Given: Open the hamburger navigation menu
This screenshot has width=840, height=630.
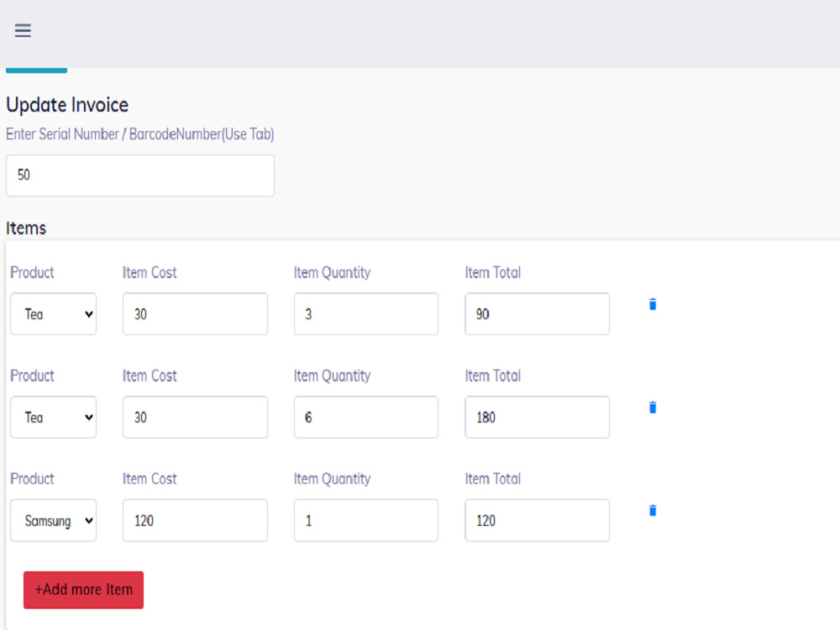Looking at the screenshot, I should [23, 30].
